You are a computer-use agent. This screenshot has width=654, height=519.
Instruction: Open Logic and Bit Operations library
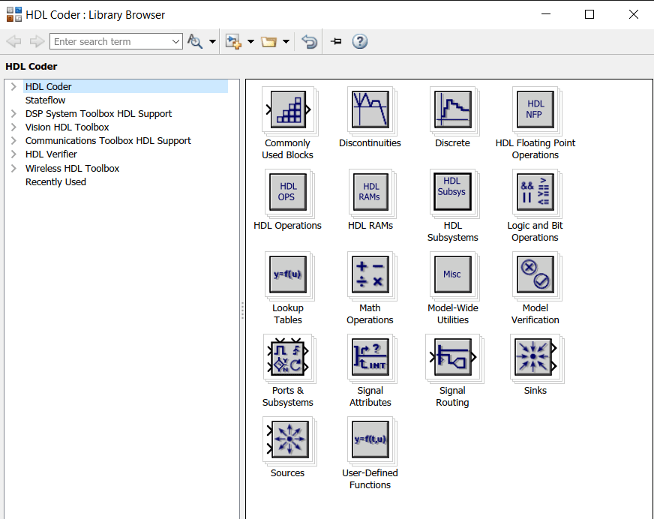535,192
